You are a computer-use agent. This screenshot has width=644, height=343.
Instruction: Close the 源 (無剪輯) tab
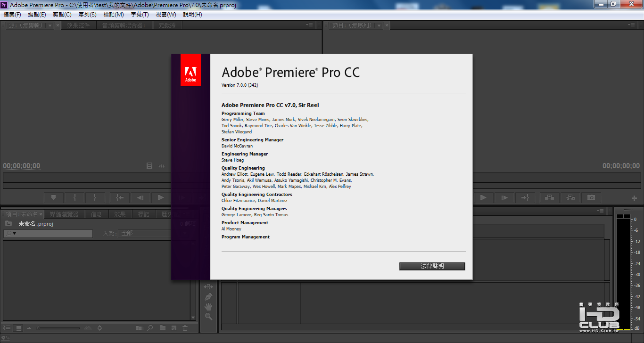click(58, 25)
